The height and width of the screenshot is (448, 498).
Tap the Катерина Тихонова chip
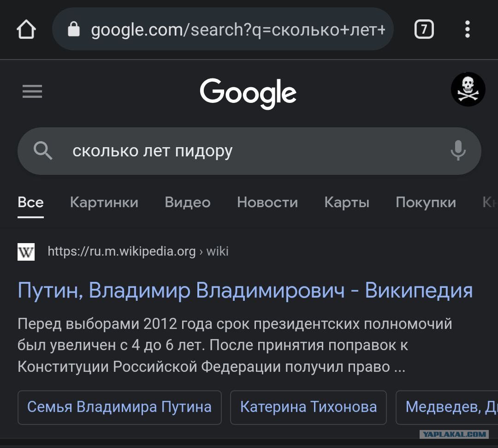coord(308,407)
